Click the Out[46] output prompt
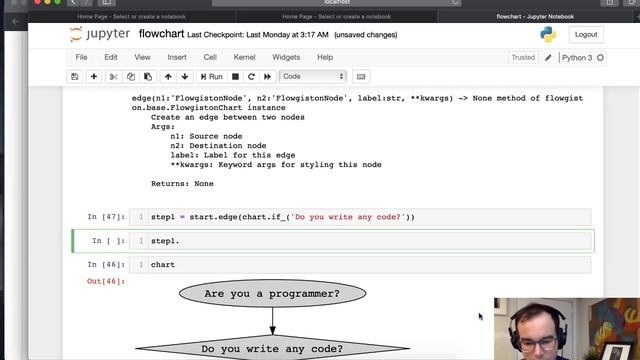The height and width of the screenshot is (360, 640). [x=106, y=281]
